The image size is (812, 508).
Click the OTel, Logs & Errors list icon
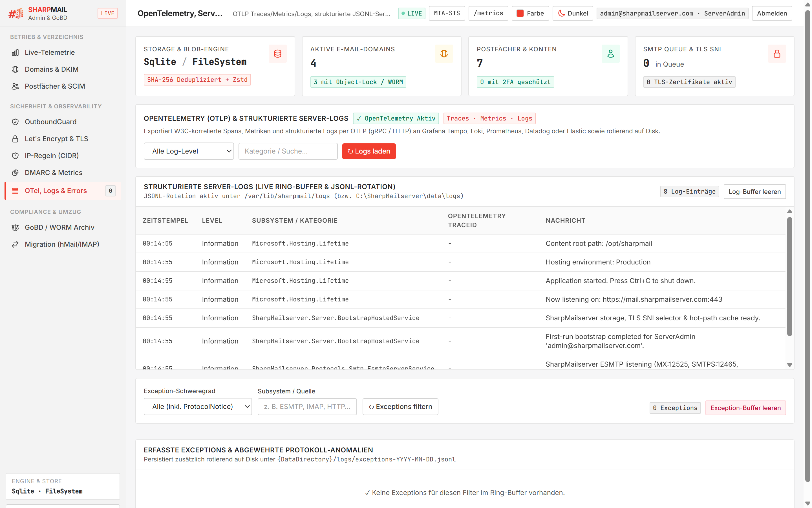click(x=15, y=191)
